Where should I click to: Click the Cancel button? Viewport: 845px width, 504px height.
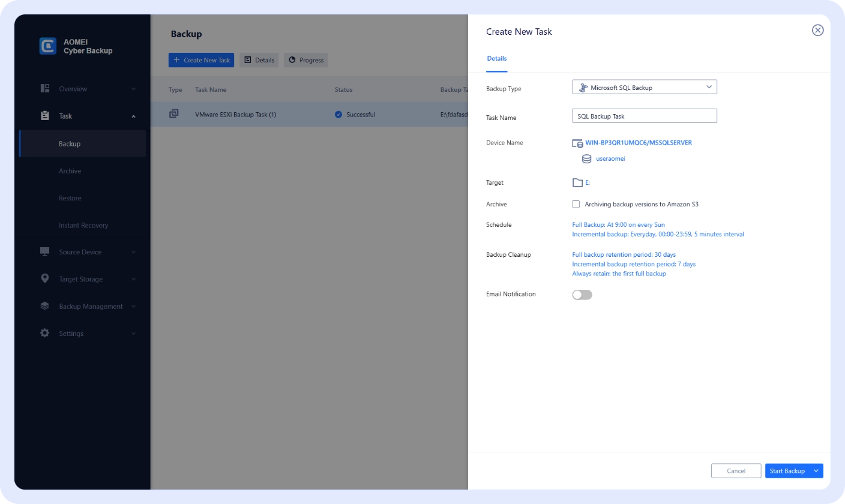[x=736, y=471]
